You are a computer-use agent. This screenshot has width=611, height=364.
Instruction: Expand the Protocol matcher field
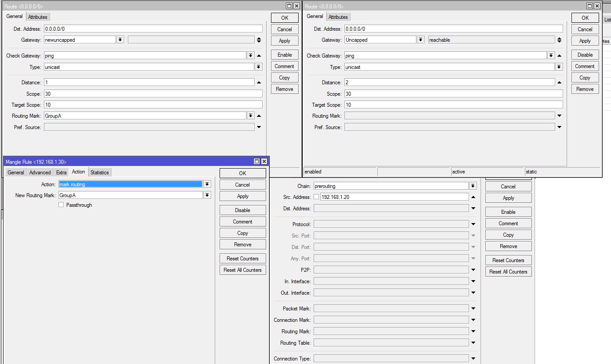pyautogui.click(x=473, y=224)
